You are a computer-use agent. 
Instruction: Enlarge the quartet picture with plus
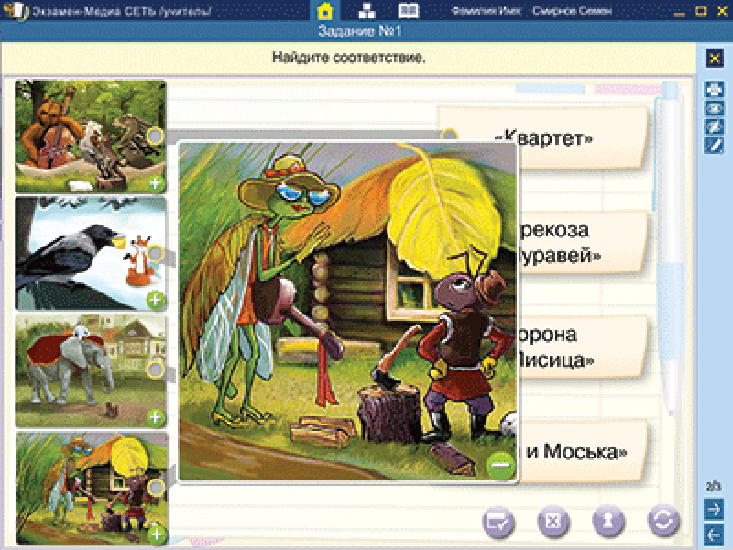click(x=155, y=183)
